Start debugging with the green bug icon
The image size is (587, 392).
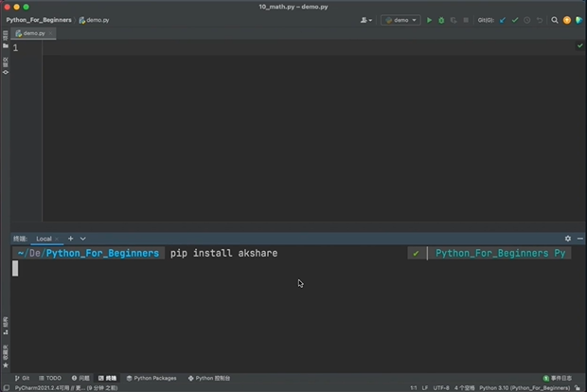click(441, 20)
